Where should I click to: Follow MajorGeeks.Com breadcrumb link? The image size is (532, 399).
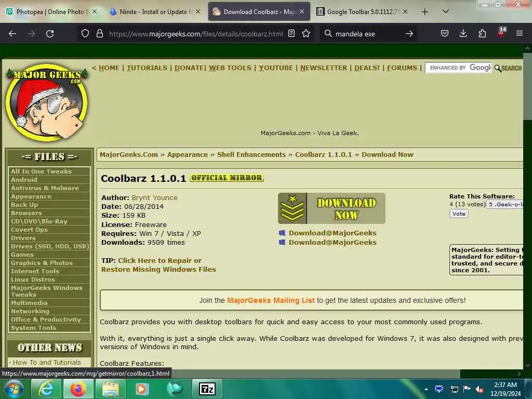(129, 155)
